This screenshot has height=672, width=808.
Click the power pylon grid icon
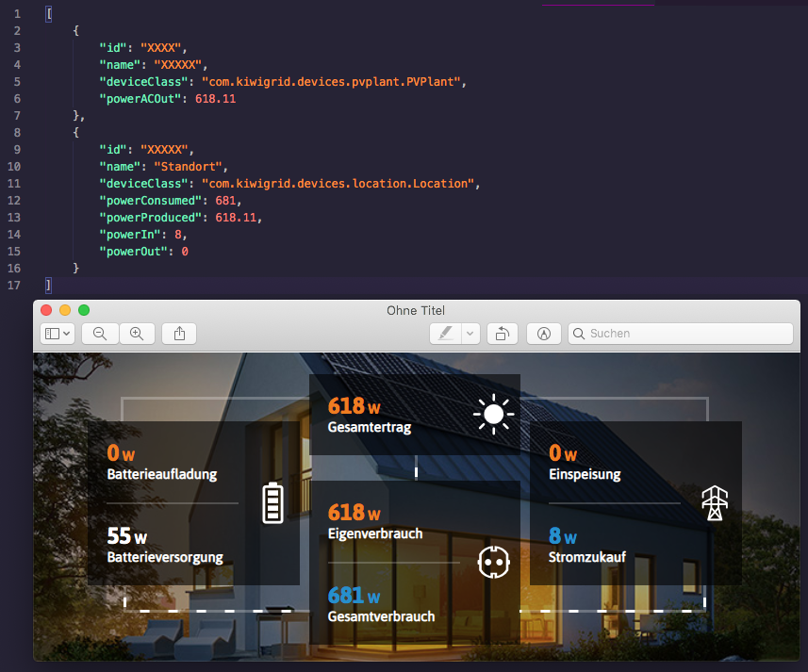(x=715, y=503)
